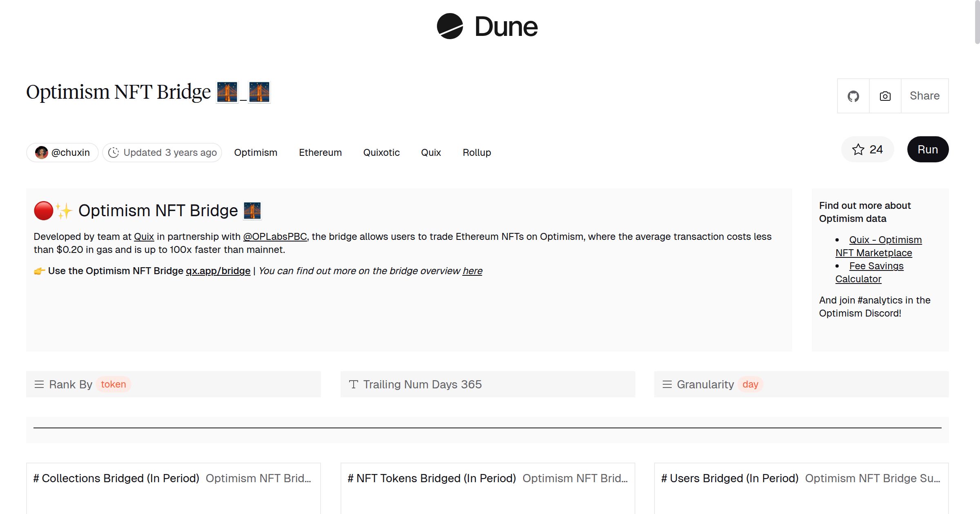Click the chuxin avatar image
The height and width of the screenshot is (514, 980).
(x=41, y=153)
